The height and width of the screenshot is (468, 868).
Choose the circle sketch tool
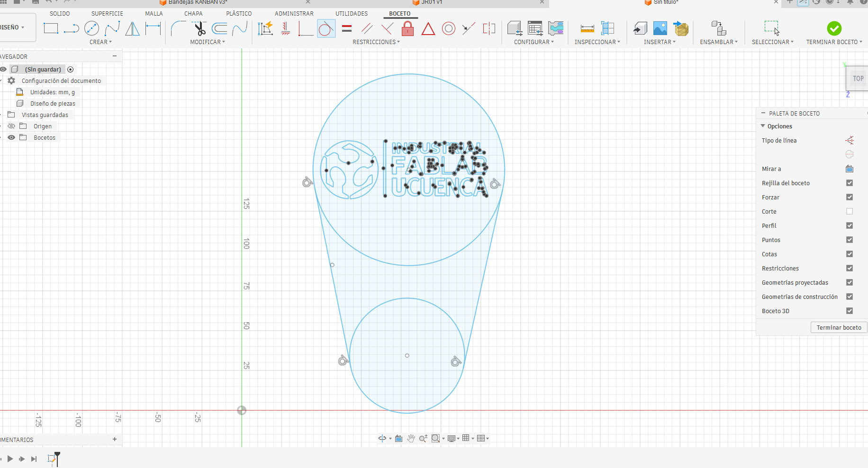(x=91, y=28)
